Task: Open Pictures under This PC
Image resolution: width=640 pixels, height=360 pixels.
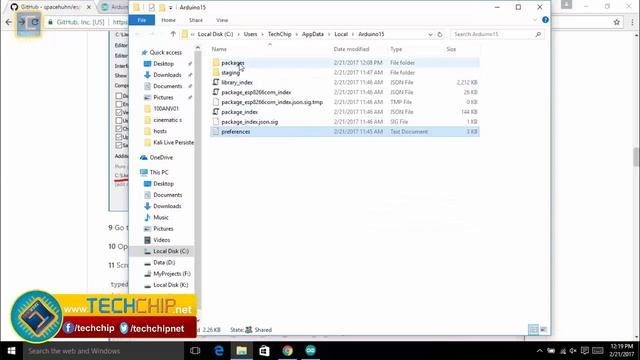Action: pos(163,229)
